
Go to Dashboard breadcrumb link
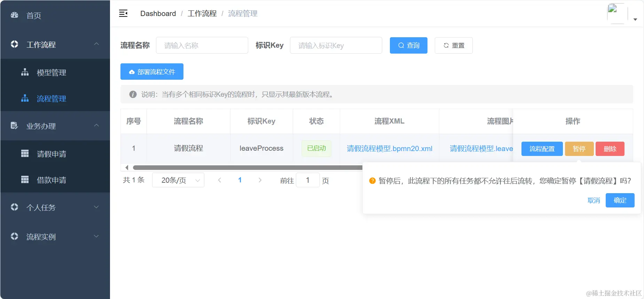pyautogui.click(x=158, y=14)
